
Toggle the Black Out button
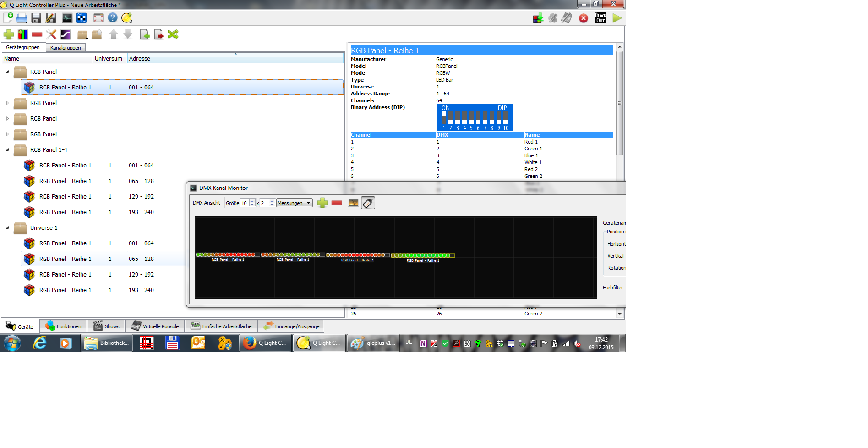601,18
